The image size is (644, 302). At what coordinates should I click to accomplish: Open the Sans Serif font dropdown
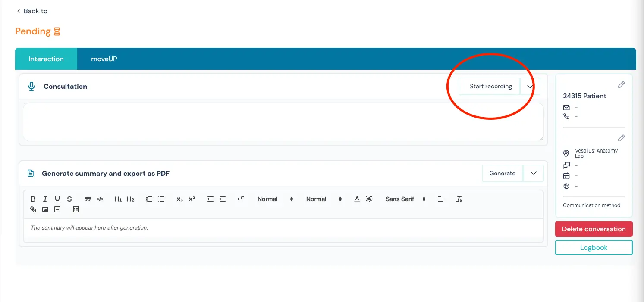pyautogui.click(x=405, y=199)
